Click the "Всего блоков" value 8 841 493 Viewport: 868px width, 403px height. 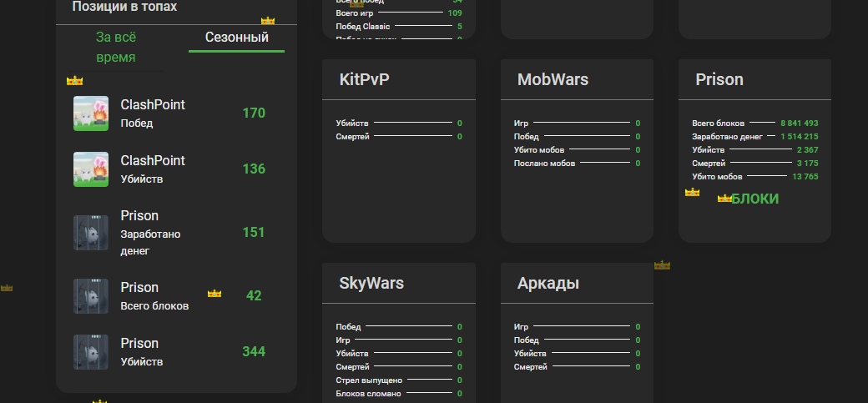(x=799, y=123)
